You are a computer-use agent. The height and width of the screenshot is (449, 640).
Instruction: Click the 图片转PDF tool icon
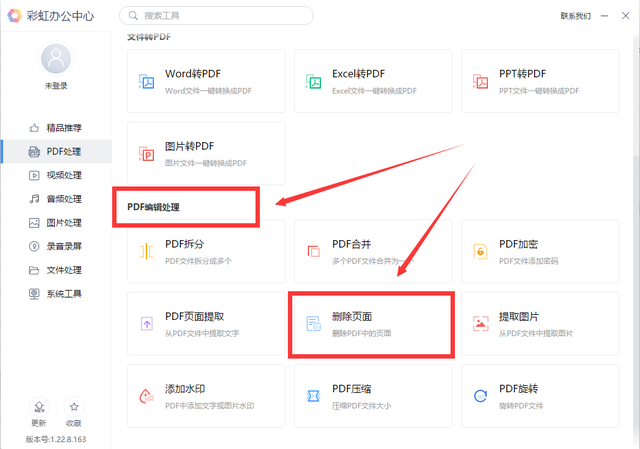(x=146, y=154)
